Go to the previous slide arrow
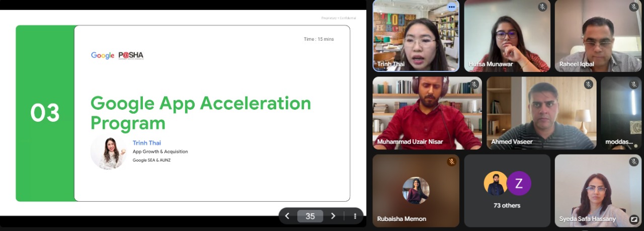This screenshot has width=644, height=231. tap(287, 216)
